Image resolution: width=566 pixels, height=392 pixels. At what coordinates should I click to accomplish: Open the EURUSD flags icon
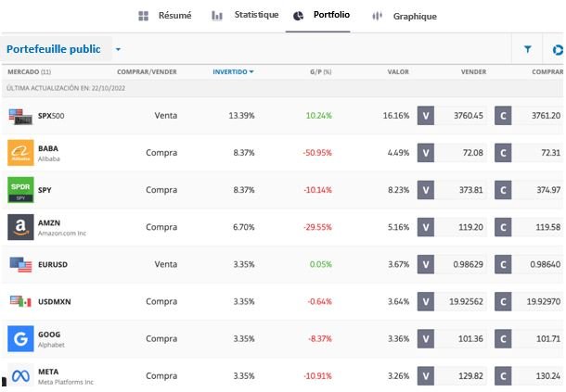[x=20, y=265]
